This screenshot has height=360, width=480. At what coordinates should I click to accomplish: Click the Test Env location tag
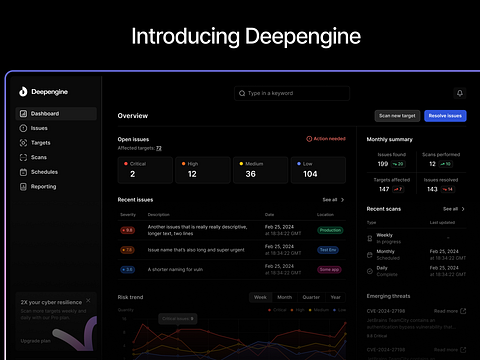point(328,250)
